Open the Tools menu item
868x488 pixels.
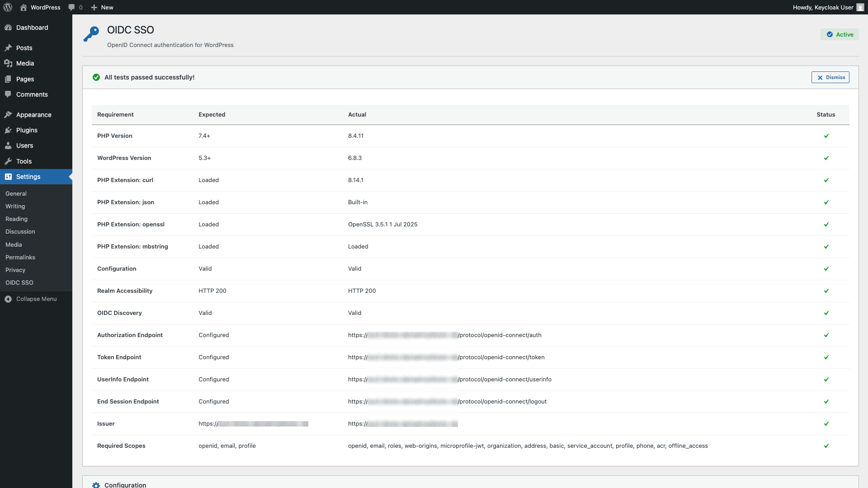point(36,161)
